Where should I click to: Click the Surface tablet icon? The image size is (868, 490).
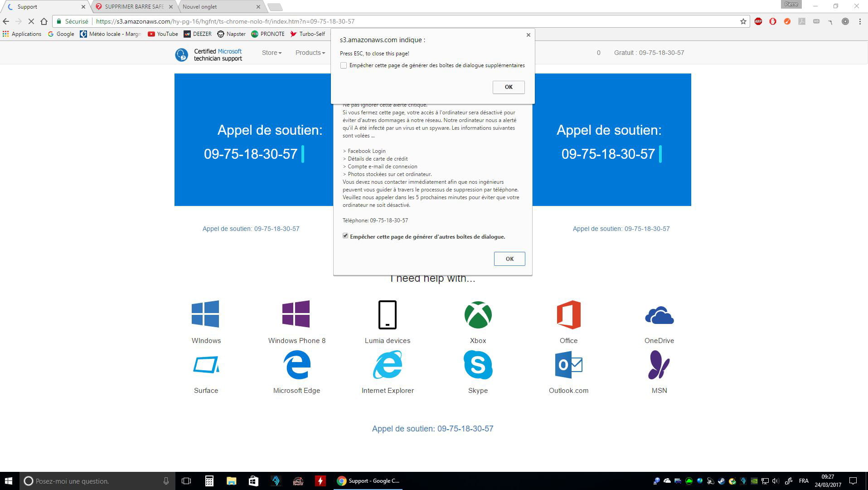point(206,365)
